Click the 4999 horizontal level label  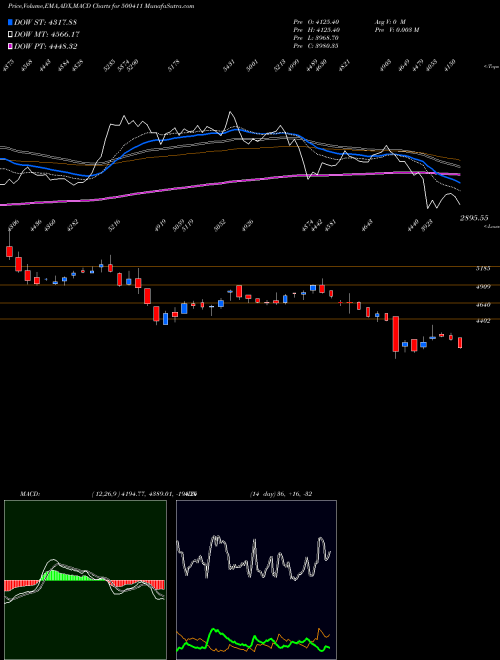(x=483, y=287)
